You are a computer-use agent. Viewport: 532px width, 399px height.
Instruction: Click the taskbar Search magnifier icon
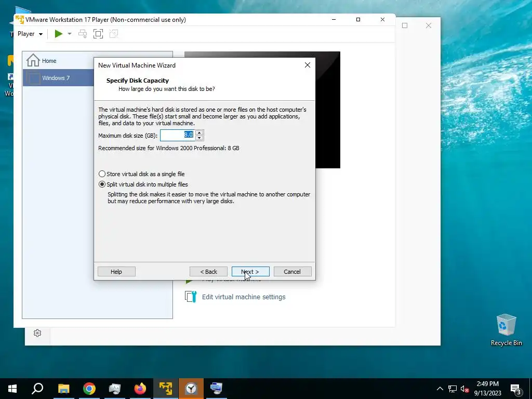coord(37,389)
